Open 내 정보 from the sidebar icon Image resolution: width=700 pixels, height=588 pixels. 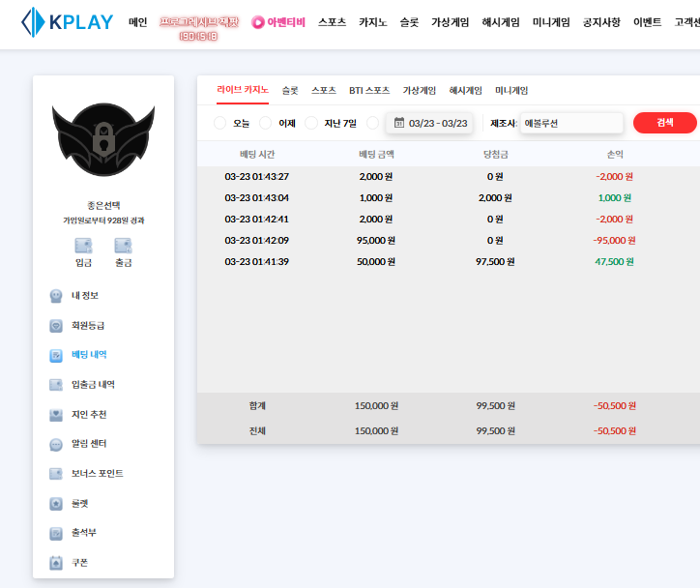pyautogui.click(x=56, y=295)
